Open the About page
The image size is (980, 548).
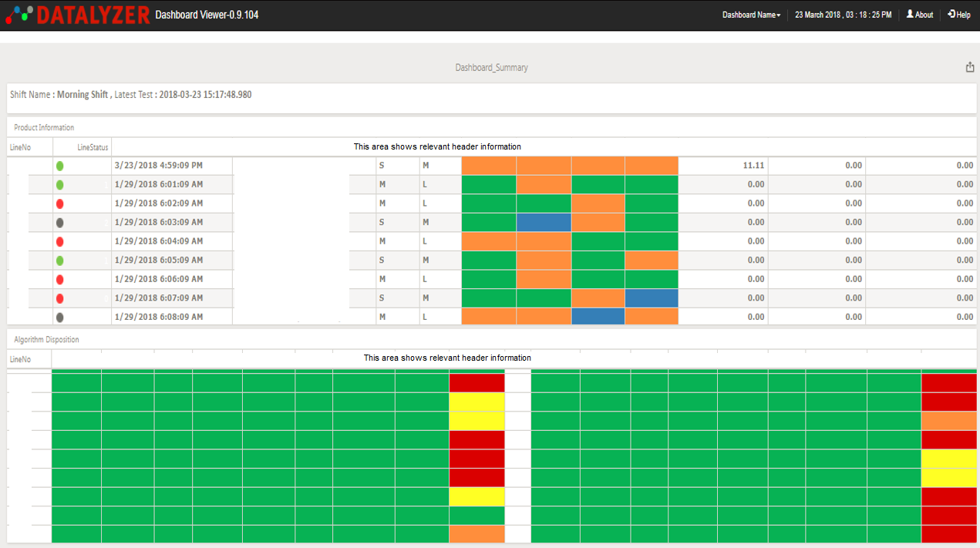919,15
